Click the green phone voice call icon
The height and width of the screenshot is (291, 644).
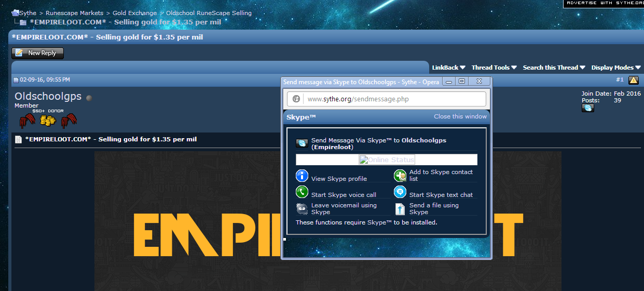click(302, 192)
